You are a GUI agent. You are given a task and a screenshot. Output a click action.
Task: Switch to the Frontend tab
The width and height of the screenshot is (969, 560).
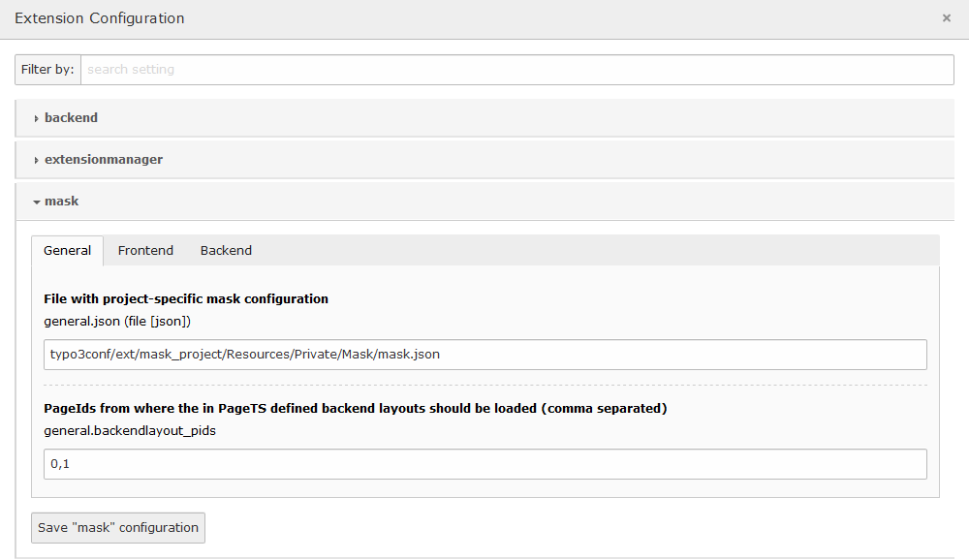[x=145, y=250]
